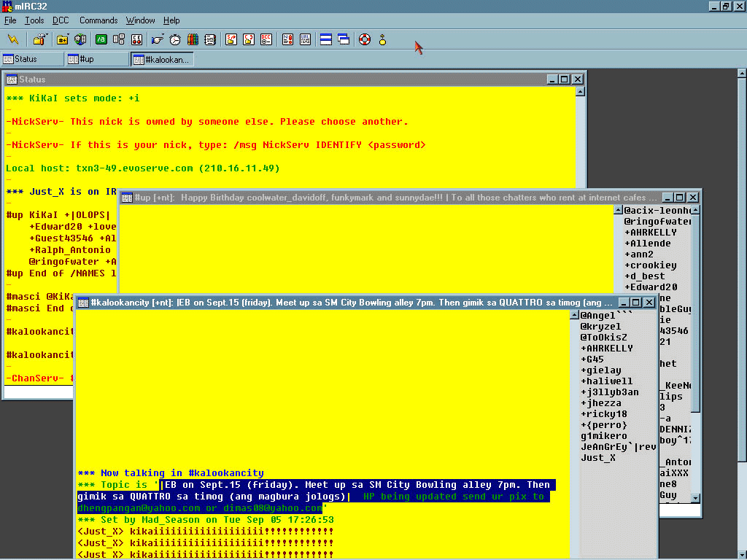Click the clock Timer toolbar icon
The height and width of the screenshot is (560, 747).
pyautogui.click(x=175, y=39)
